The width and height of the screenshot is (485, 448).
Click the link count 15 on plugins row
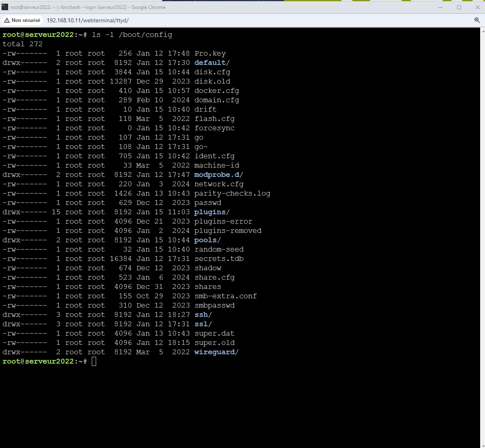coord(56,212)
